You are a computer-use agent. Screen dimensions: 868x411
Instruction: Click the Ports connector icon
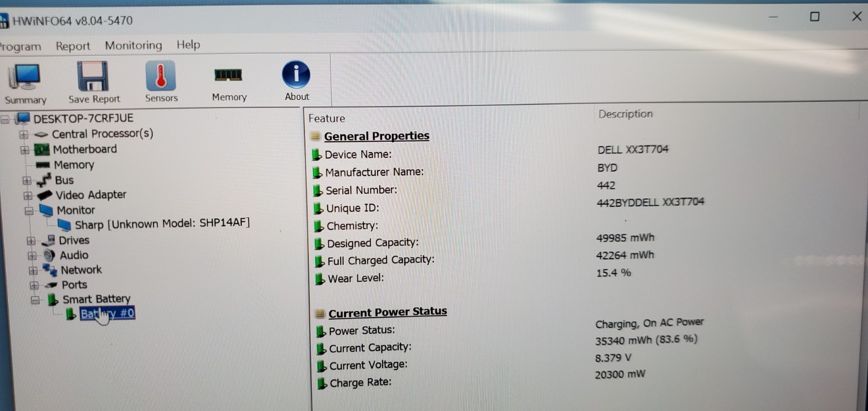point(52,285)
